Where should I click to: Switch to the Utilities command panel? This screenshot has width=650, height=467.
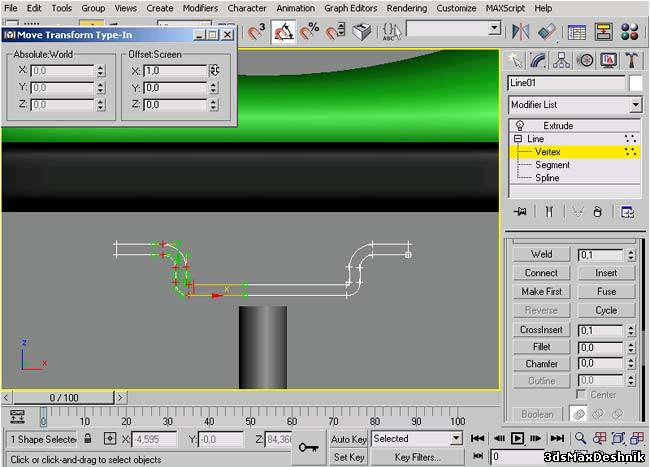point(632,60)
